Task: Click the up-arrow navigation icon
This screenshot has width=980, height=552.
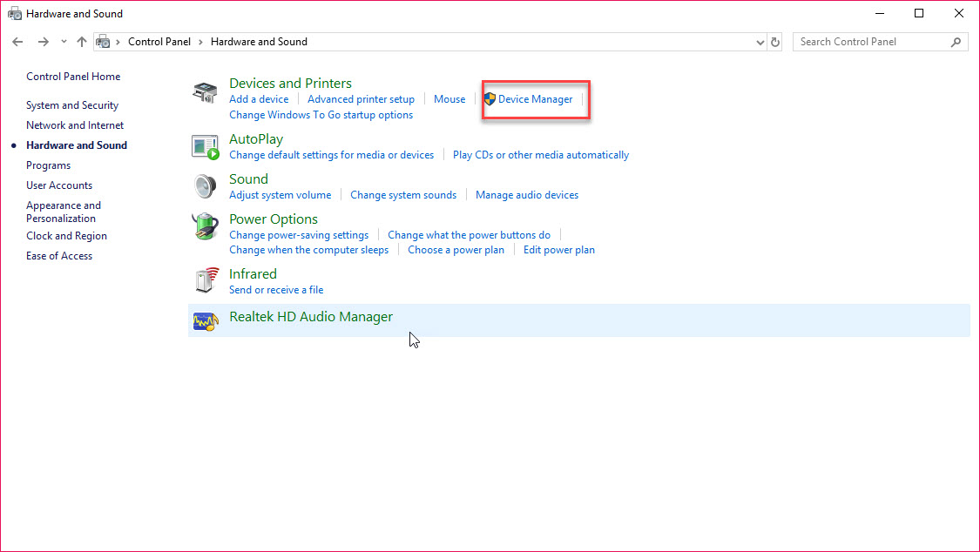Action: pos(81,41)
